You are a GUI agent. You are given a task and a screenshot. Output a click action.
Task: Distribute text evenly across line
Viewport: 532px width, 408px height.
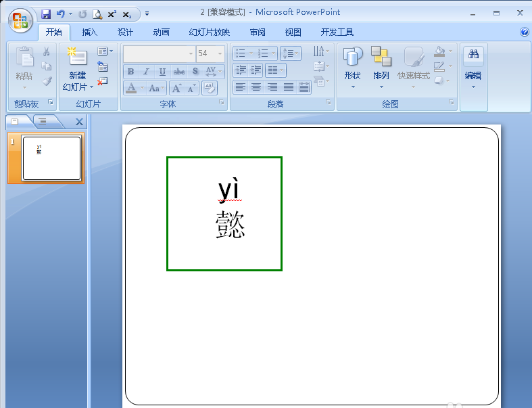point(304,87)
